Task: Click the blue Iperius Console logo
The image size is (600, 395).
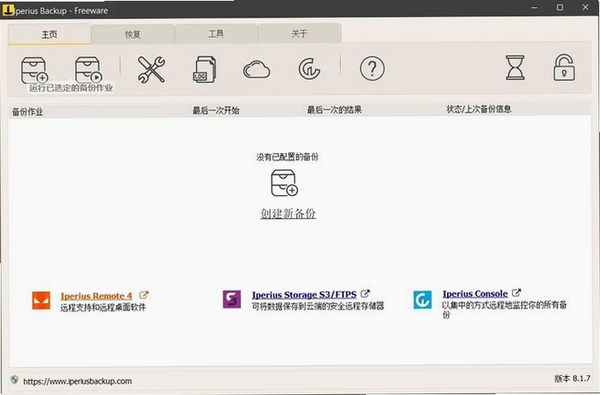Action: click(x=422, y=299)
